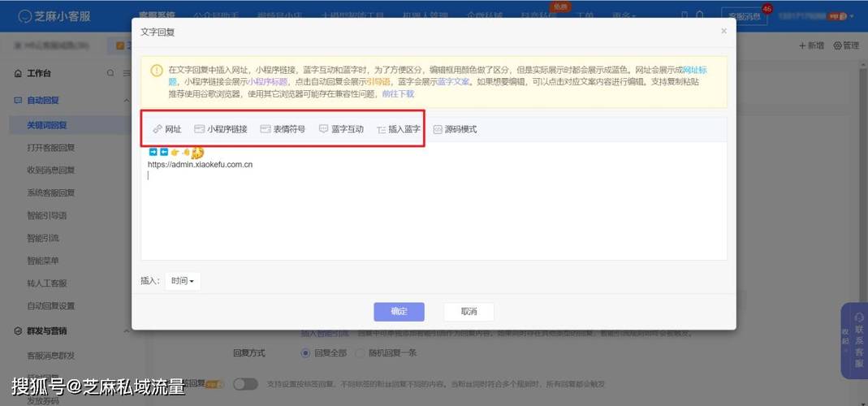Open the 更多 menu in the top navigation

[x=624, y=15]
